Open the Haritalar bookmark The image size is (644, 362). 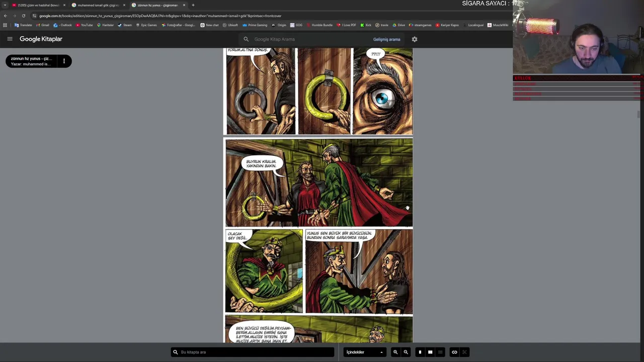click(x=106, y=25)
